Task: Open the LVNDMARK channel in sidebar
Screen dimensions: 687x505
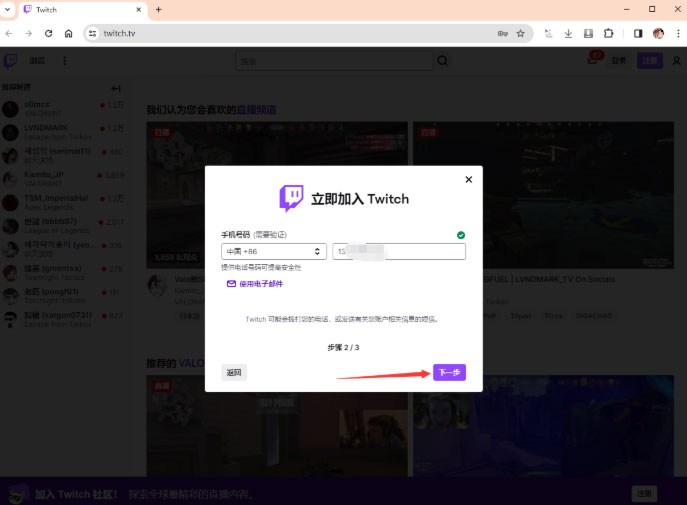Action: click(x=63, y=132)
